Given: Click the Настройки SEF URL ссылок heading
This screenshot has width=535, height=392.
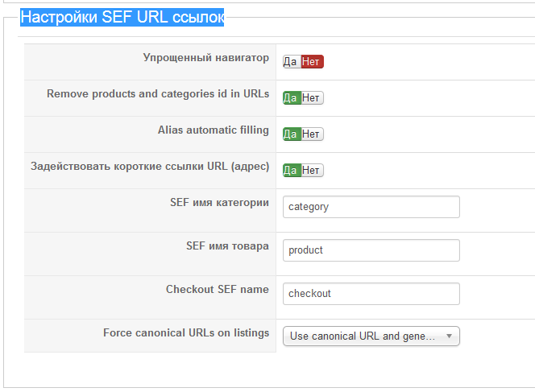Looking at the screenshot, I should (x=122, y=17).
